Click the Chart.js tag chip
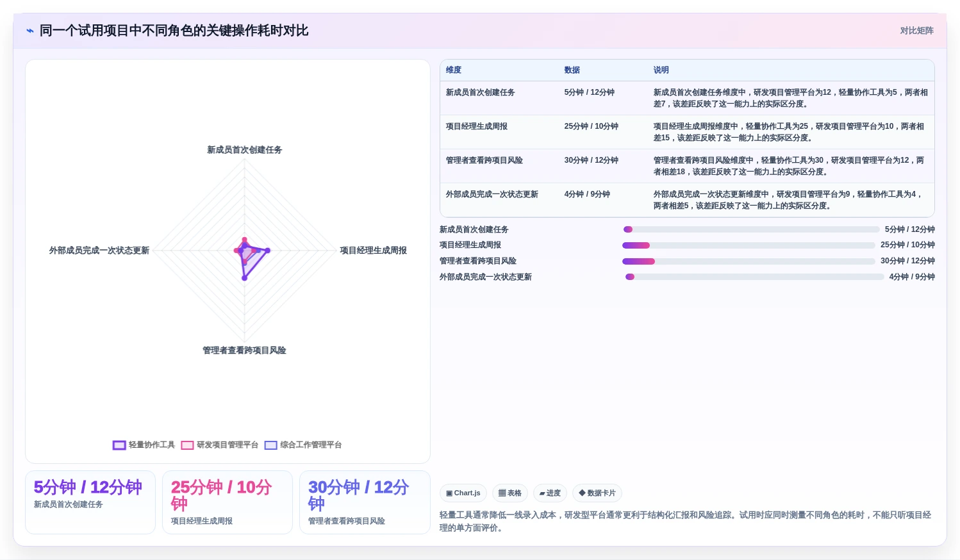Image resolution: width=960 pixels, height=560 pixels. click(463, 493)
